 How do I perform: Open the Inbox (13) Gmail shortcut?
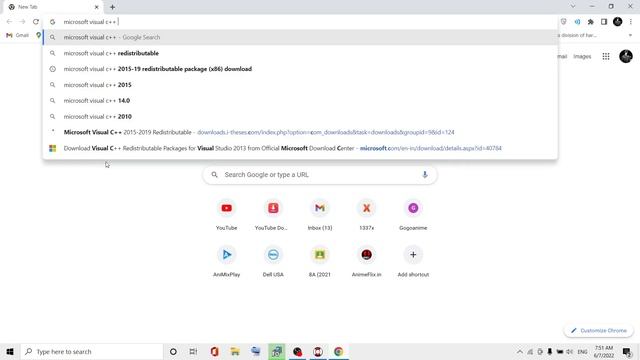click(320, 215)
